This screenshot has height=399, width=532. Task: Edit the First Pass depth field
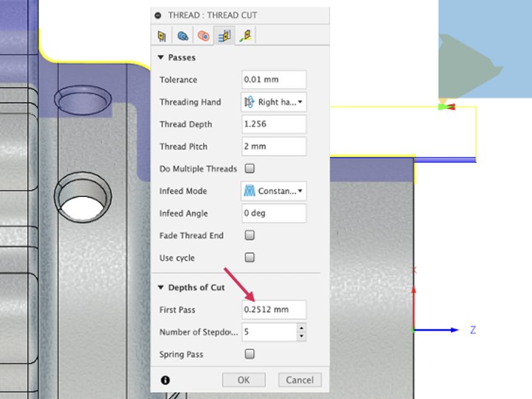coord(274,310)
